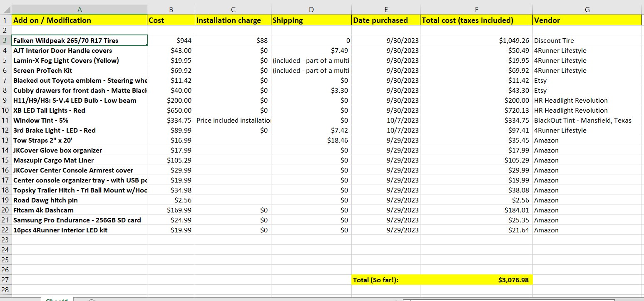
Task: Select the column C header
Action: tap(233, 10)
